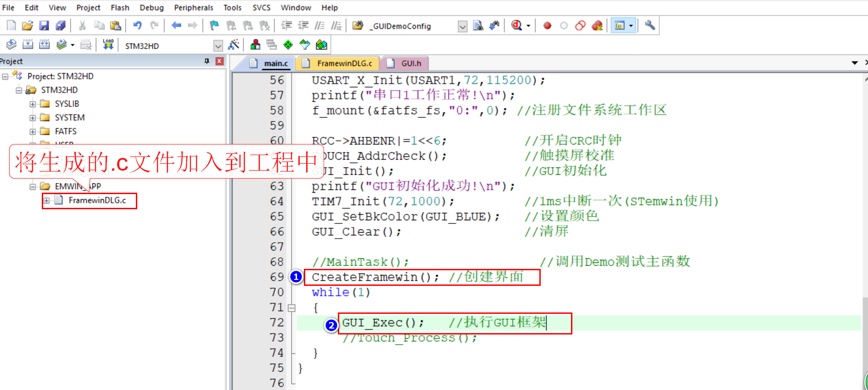Click the CreateFramewin(); code on line 69
Screen dimensions: 868x390
pos(375,277)
